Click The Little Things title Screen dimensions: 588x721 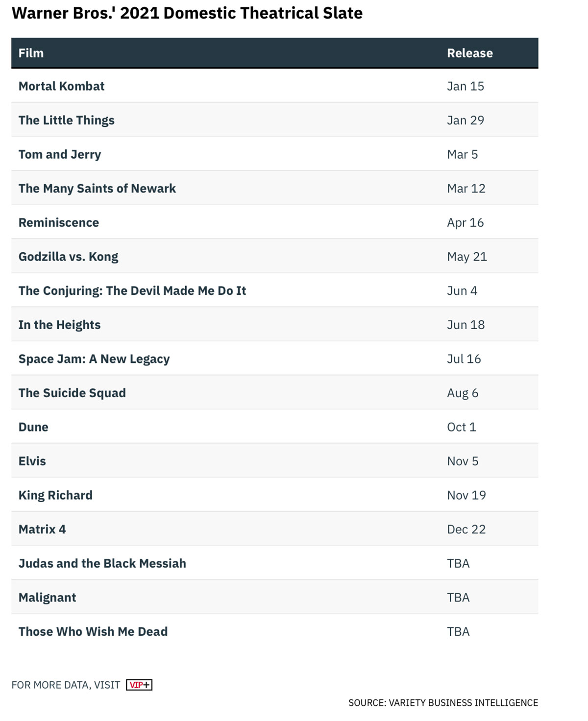point(67,120)
